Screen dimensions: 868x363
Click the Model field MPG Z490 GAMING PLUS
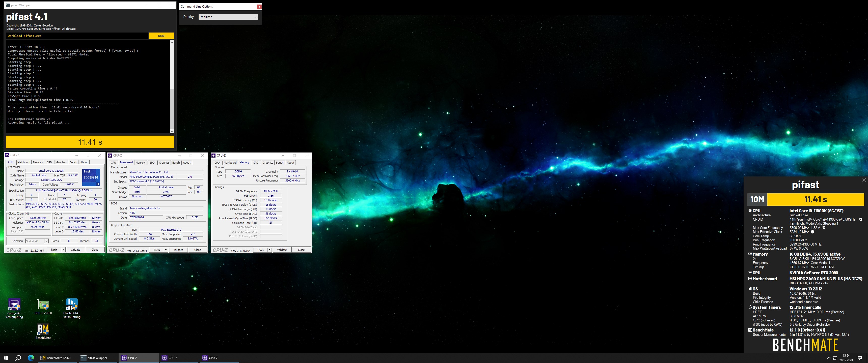tap(153, 177)
